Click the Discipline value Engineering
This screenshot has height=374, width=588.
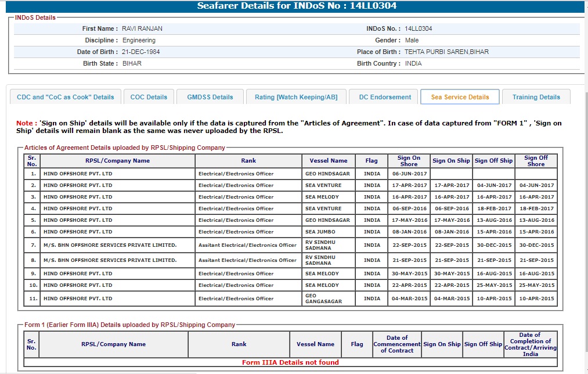(139, 40)
